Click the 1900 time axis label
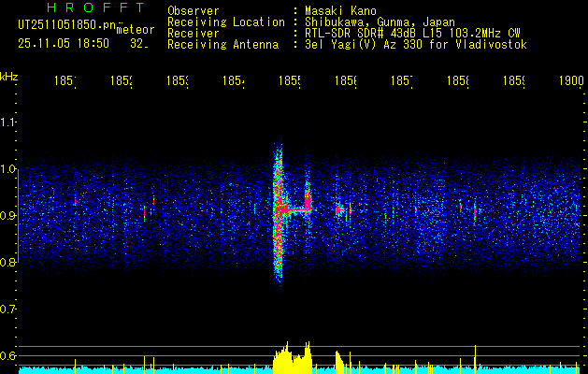This screenshot has height=374, width=588. coord(571,80)
